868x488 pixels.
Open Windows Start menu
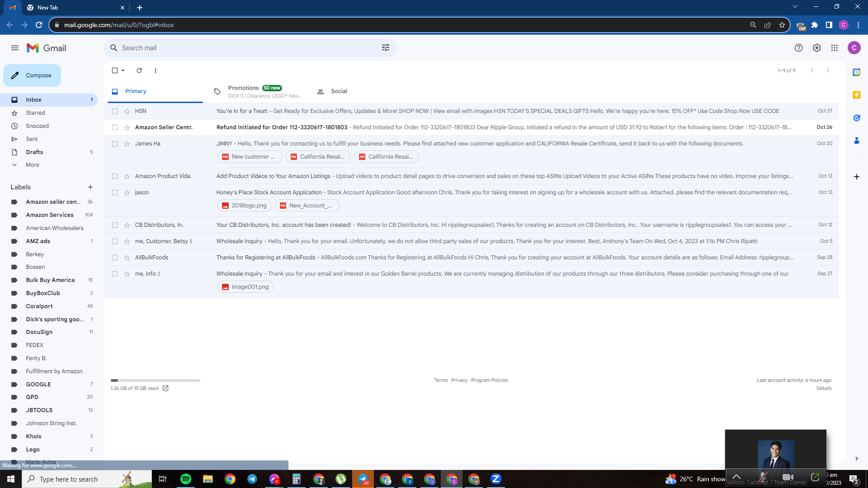(x=11, y=479)
